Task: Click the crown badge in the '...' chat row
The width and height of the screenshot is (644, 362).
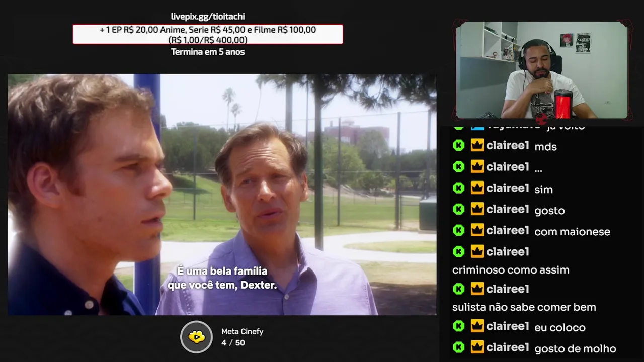Action: (477, 167)
